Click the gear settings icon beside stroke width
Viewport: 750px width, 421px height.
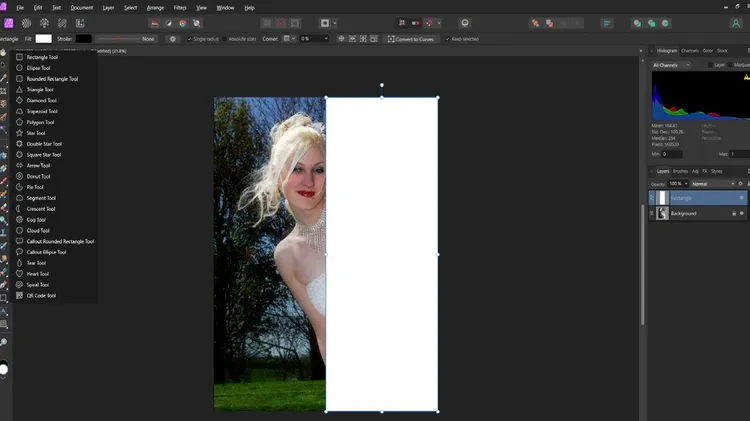tap(173, 39)
